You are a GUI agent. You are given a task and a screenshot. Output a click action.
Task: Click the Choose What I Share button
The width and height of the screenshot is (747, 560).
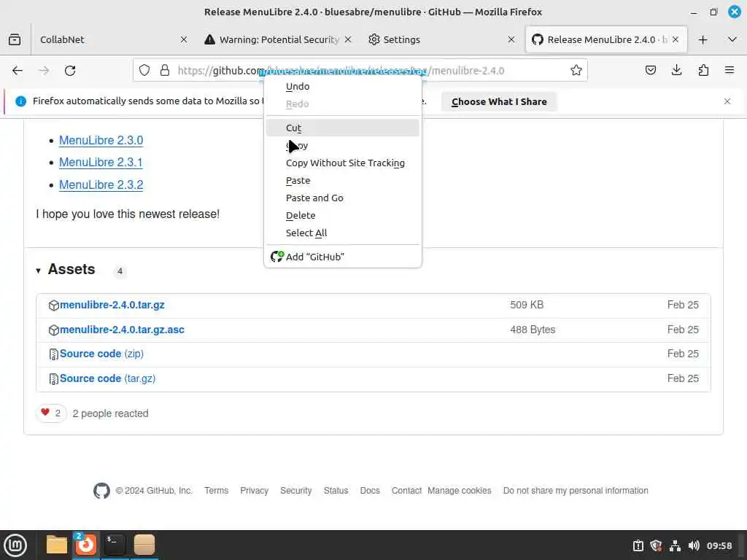pos(499,101)
